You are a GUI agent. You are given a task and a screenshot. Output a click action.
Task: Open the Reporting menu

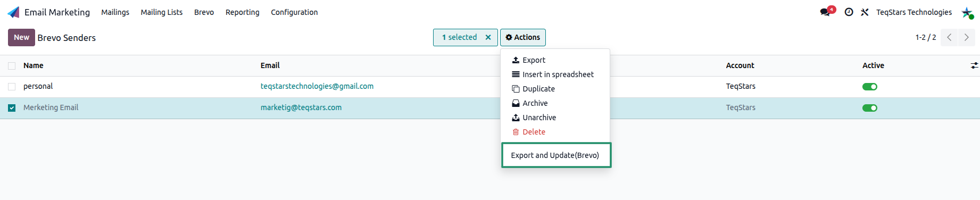click(243, 12)
